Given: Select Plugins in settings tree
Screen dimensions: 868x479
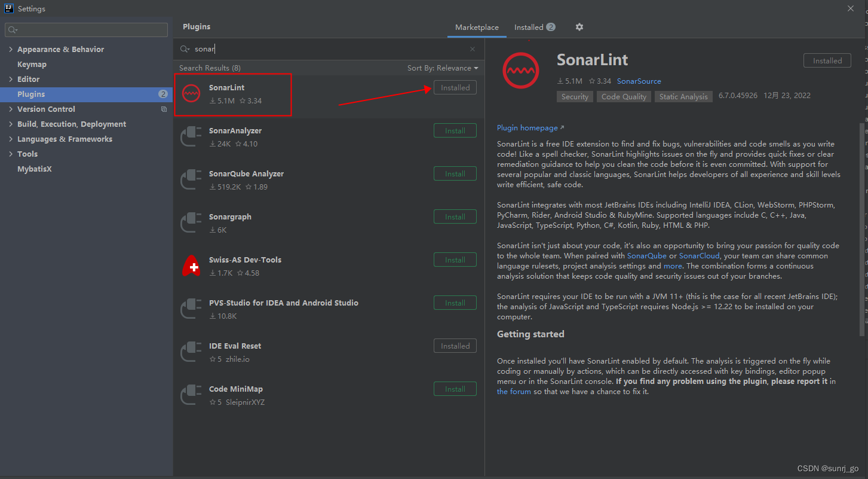Looking at the screenshot, I should (x=87, y=94).
